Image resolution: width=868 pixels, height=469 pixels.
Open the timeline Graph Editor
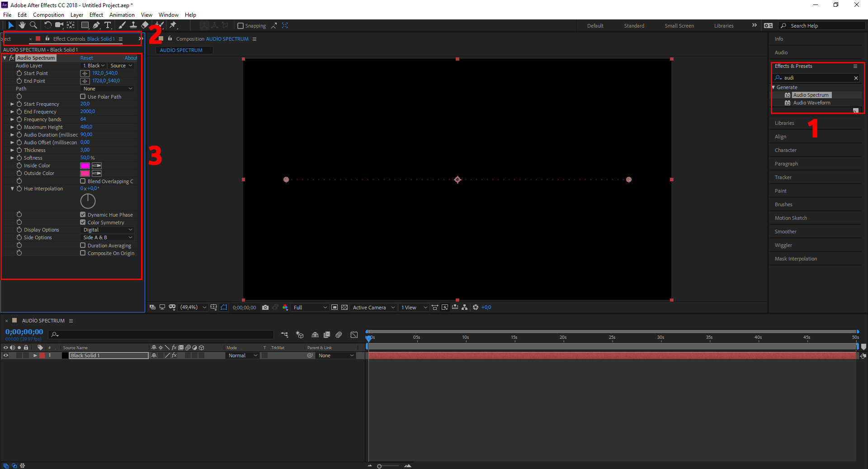pos(354,335)
